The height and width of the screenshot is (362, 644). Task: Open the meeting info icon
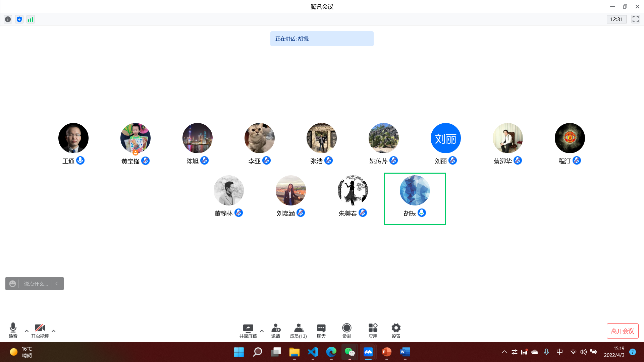pyautogui.click(x=8, y=19)
